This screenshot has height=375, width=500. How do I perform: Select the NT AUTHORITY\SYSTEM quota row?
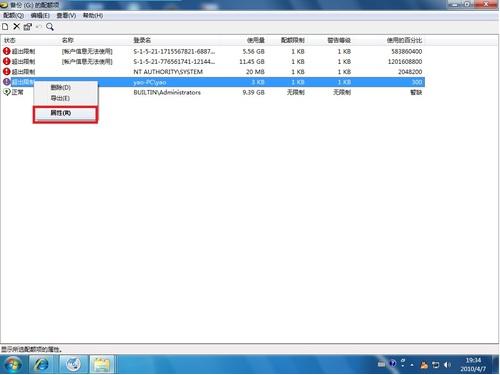213,72
